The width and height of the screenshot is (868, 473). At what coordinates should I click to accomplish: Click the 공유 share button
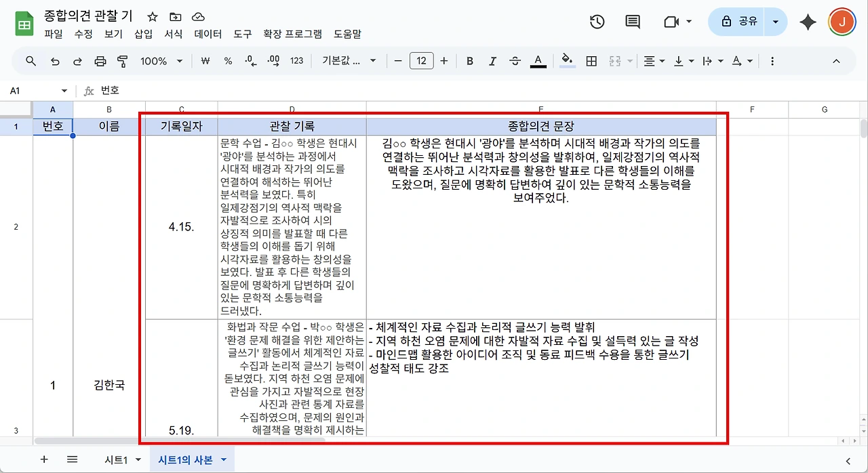pyautogui.click(x=740, y=22)
